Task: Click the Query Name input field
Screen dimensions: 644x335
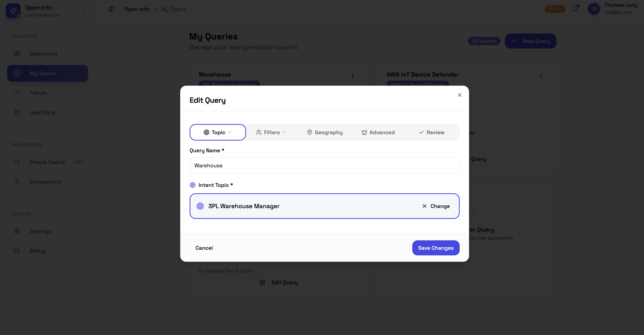Action: (x=324, y=165)
